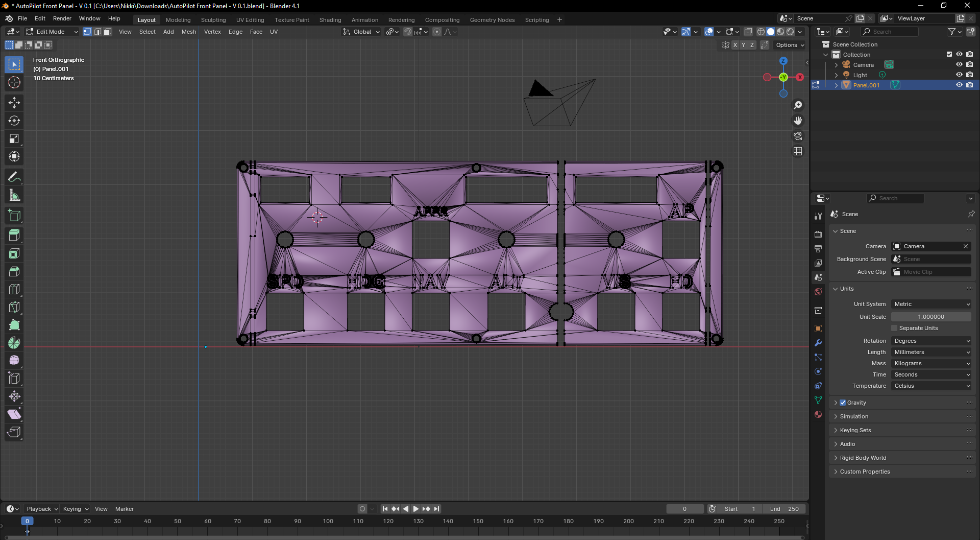Select the Knife tool

point(14,307)
